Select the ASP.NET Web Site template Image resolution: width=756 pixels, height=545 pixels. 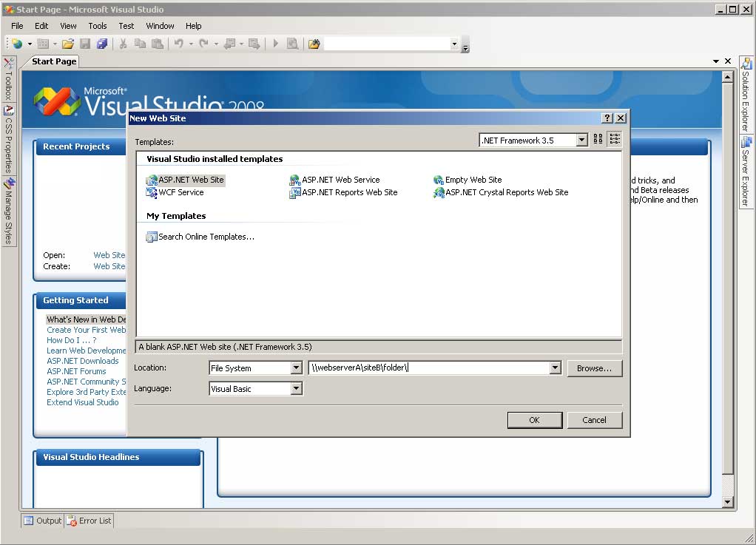click(x=186, y=180)
